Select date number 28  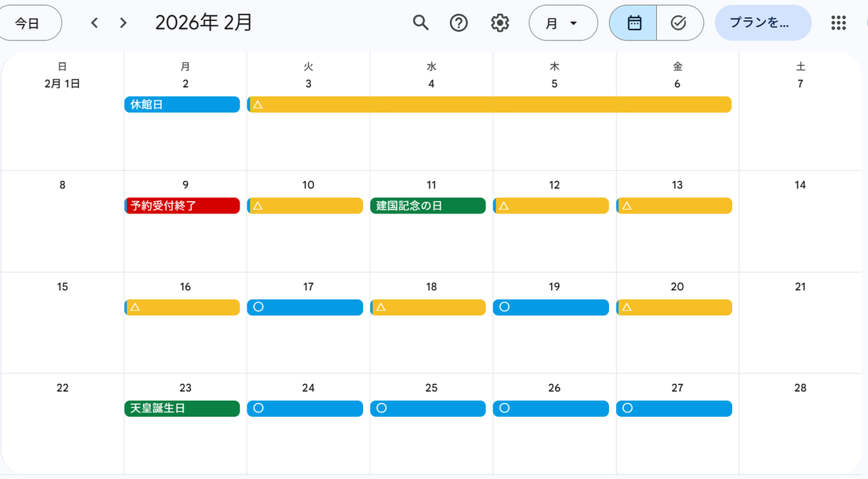coord(800,388)
